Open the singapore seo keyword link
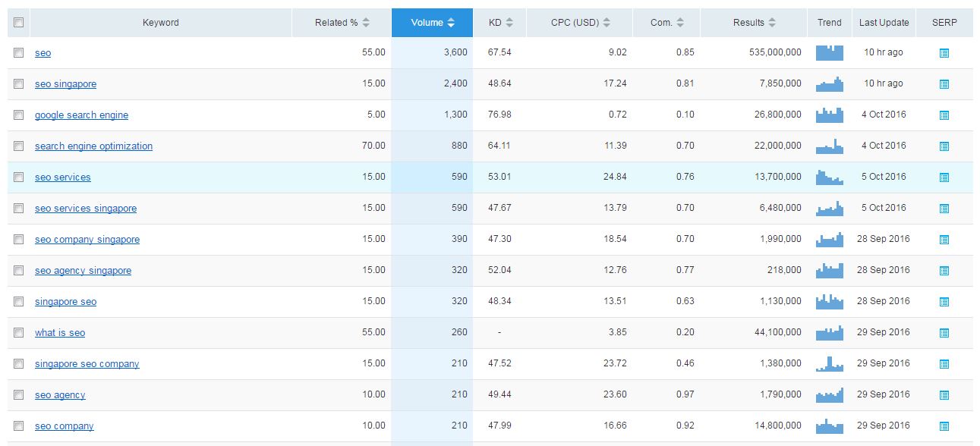The width and height of the screenshot is (980, 446). [x=66, y=302]
